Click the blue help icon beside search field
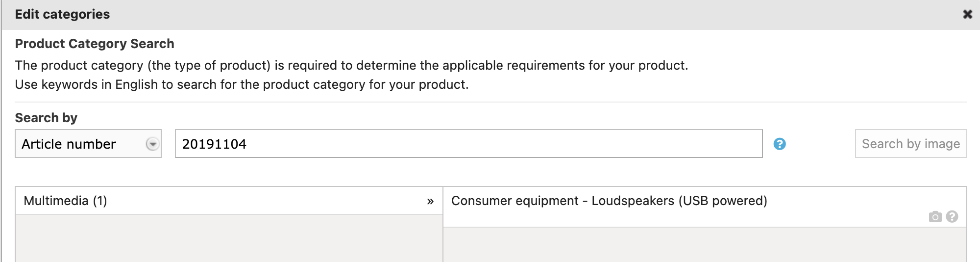The image size is (980, 262). click(780, 144)
